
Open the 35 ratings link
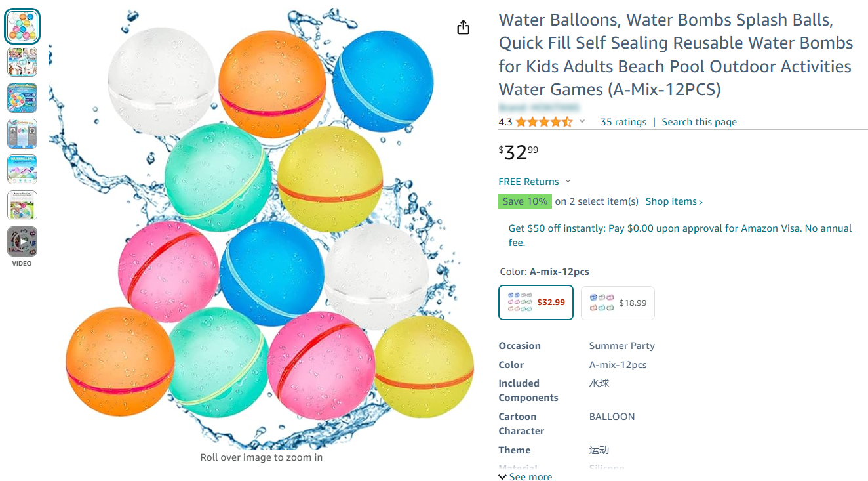point(623,122)
